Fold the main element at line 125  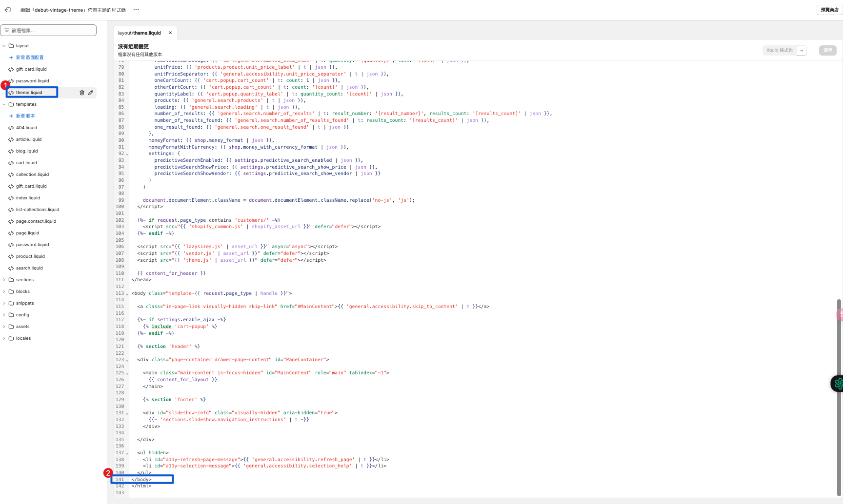click(127, 373)
